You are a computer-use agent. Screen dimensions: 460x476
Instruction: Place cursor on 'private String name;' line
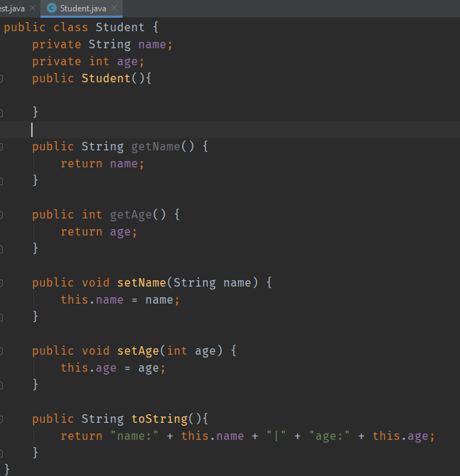tap(103, 45)
